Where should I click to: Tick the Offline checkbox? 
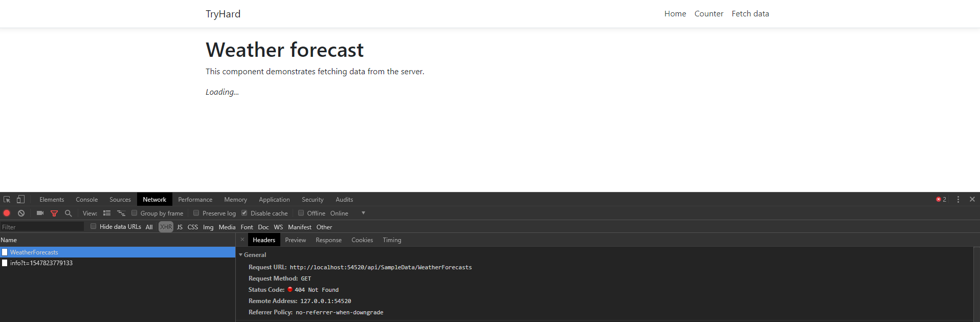[x=301, y=213]
